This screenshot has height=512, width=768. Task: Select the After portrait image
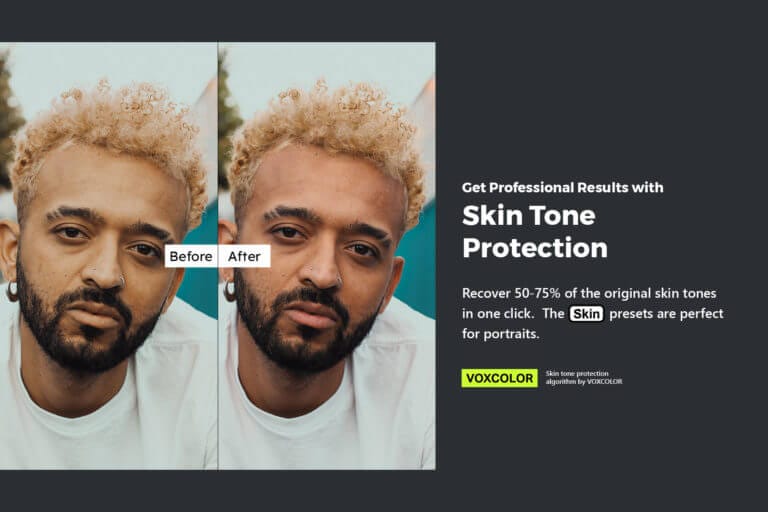(327, 256)
